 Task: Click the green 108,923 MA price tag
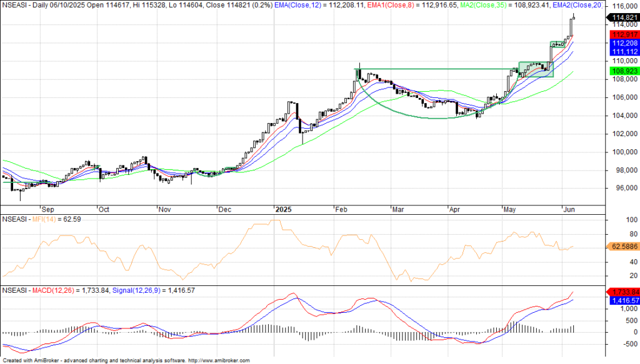pos(622,72)
